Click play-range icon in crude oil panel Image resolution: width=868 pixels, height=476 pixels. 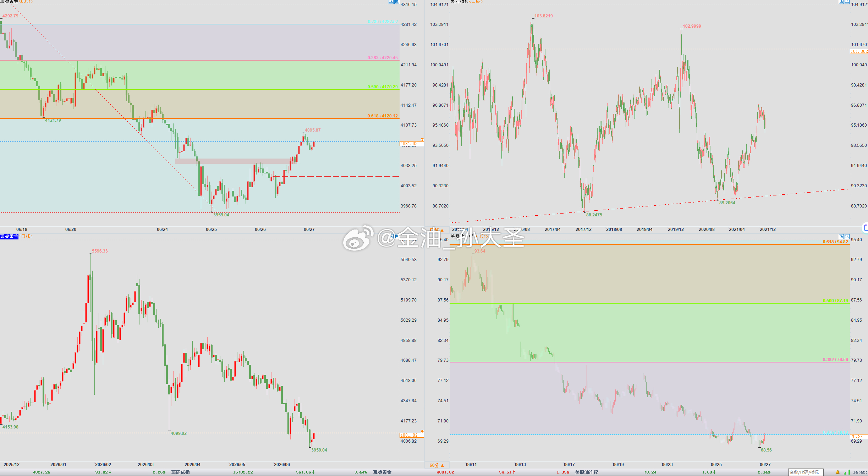pos(841,236)
